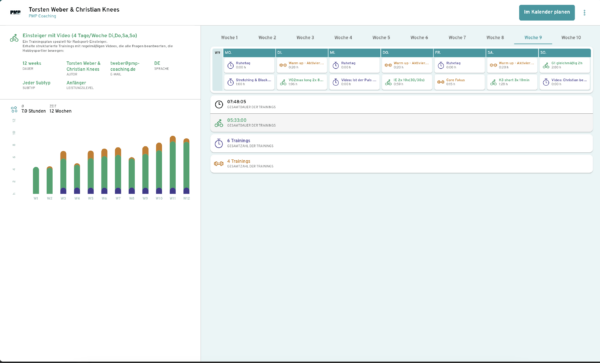The image size is (600, 363).
Task: Click the plan title Einsteiger mit Video
Action: [80, 35]
